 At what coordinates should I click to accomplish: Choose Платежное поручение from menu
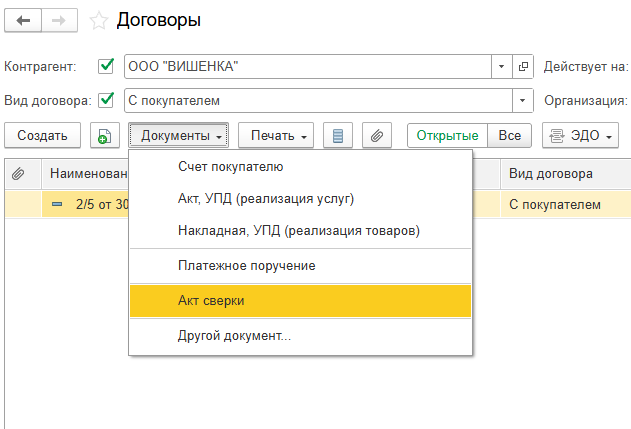tap(300, 266)
